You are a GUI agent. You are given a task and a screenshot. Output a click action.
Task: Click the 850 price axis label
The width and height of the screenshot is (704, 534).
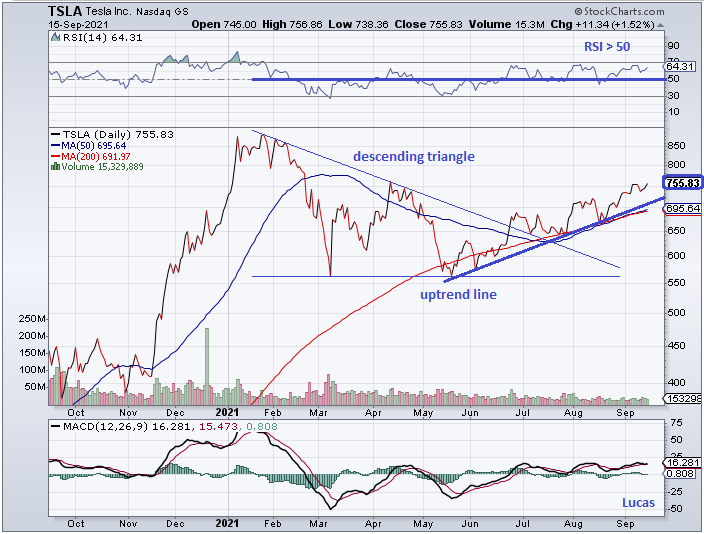[x=677, y=146]
